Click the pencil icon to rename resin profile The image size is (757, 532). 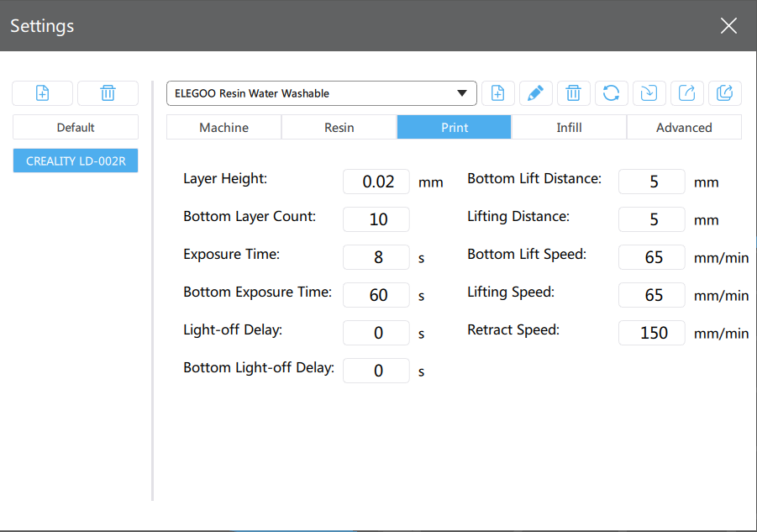[x=535, y=93]
